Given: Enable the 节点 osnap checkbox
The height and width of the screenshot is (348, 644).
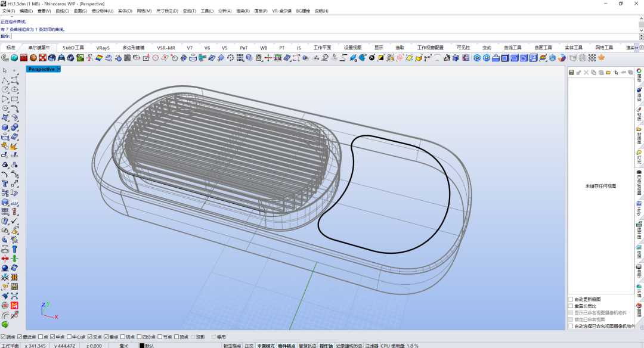Looking at the screenshot, I should pos(160,337).
